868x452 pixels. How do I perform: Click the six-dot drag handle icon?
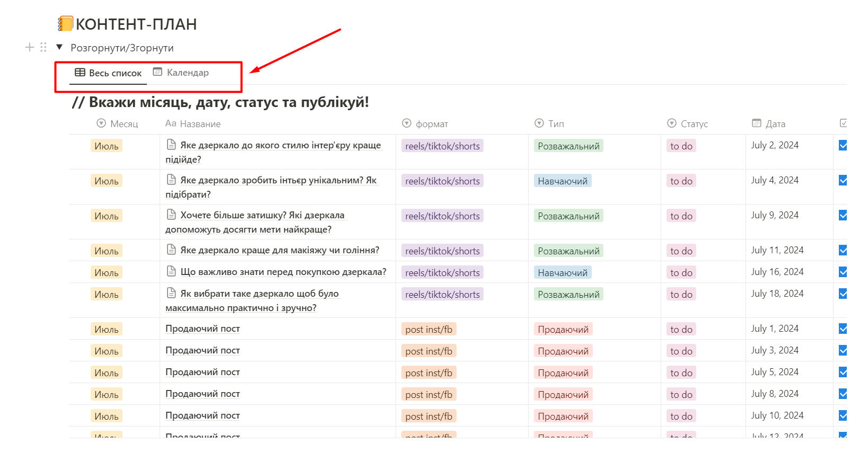coord(43,47)
